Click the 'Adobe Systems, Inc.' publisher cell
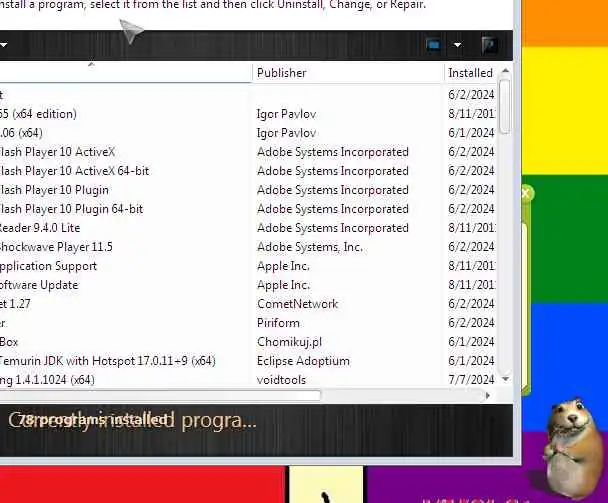The image size is (608, 503). (x=310, y=247)
